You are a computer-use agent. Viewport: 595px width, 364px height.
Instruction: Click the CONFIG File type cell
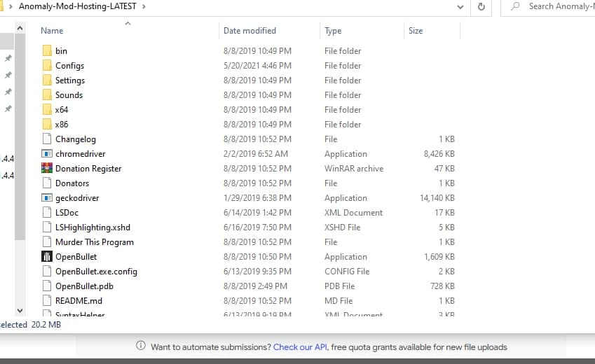[x=347, y=272]
